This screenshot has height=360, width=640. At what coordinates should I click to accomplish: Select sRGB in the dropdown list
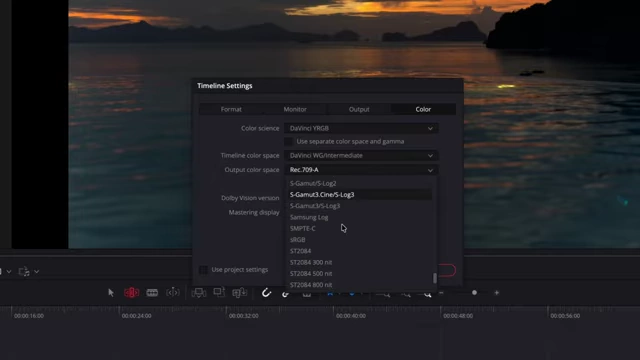[359, 240]
